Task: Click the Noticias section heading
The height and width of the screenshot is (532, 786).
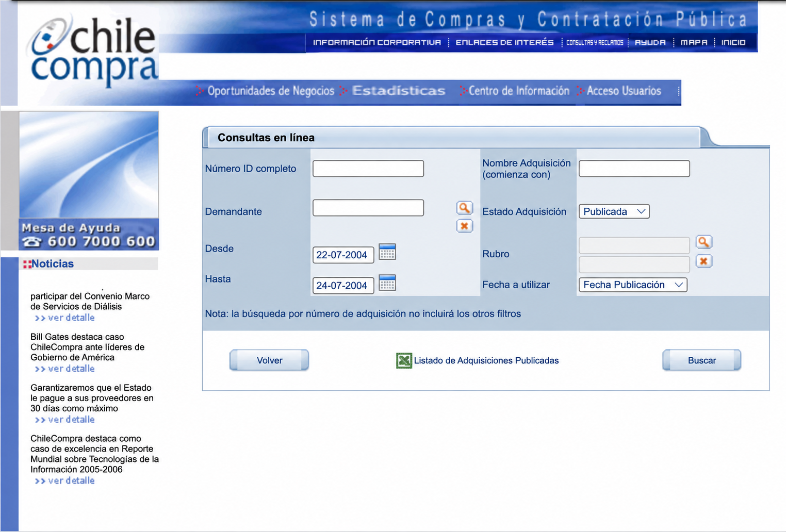Action: pyautogui.click(x=53, y=264)
